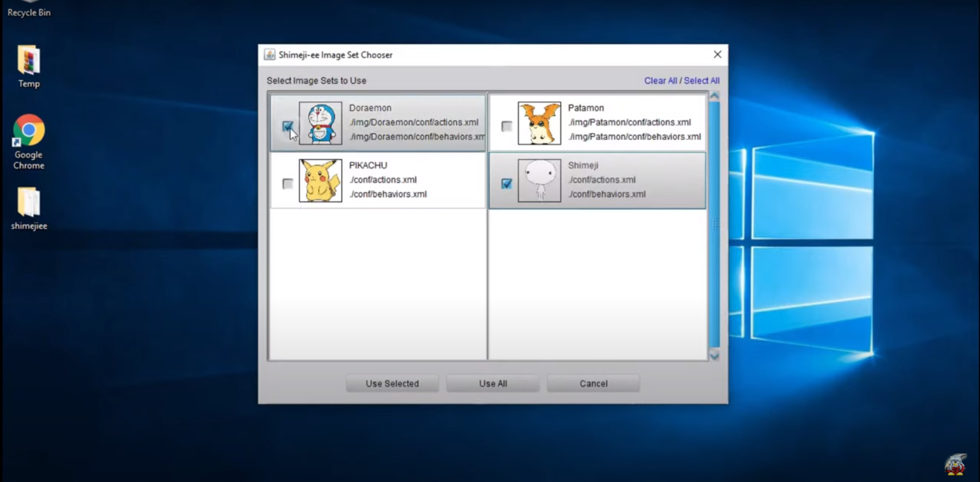Screen dimensions: 980x482
Task: Click './img/Patamon/conf/actions.xml' path text
Action: pyautogui.click(x=629, y=123)
